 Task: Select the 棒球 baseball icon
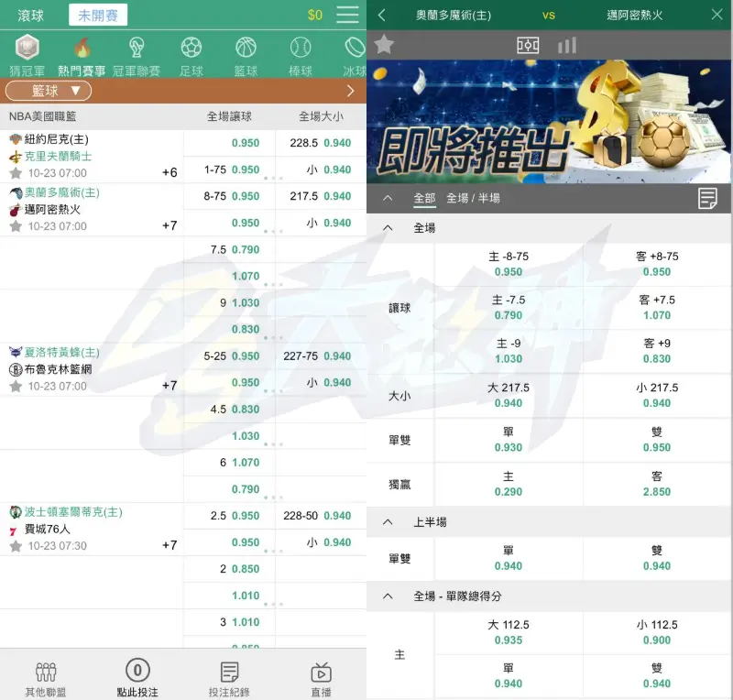point(301,48)
